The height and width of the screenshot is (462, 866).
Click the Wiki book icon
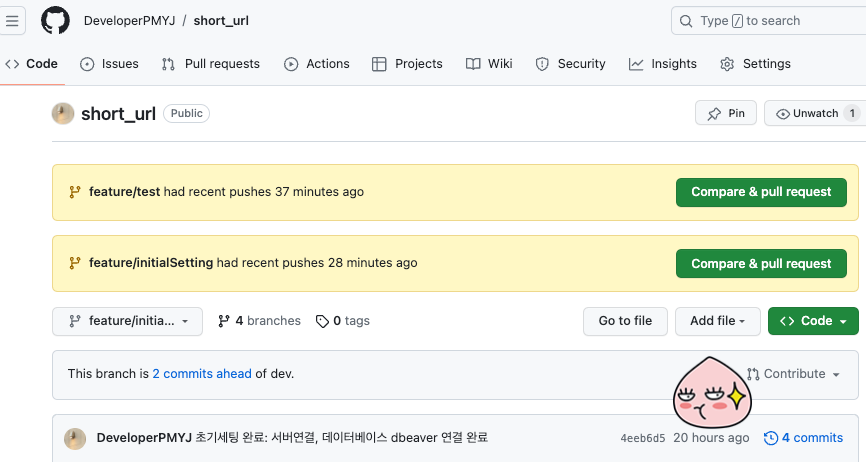[473, 64]
